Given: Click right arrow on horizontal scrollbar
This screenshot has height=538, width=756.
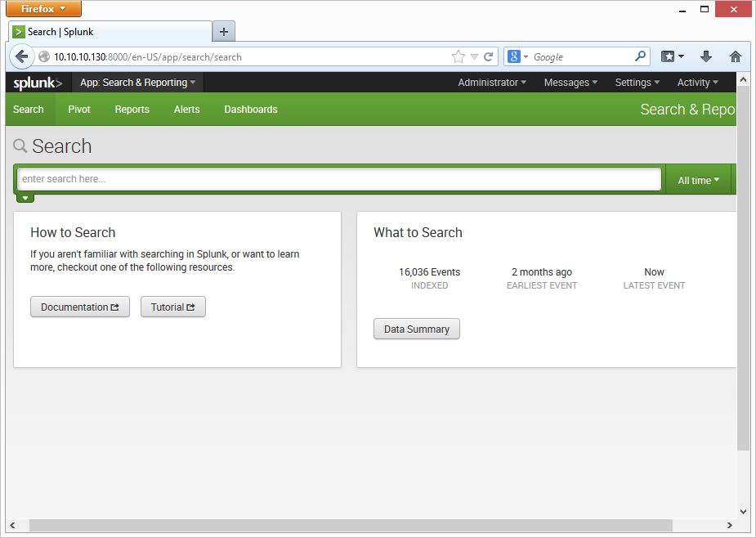Looking at the screenshot, I should (730, 525).
